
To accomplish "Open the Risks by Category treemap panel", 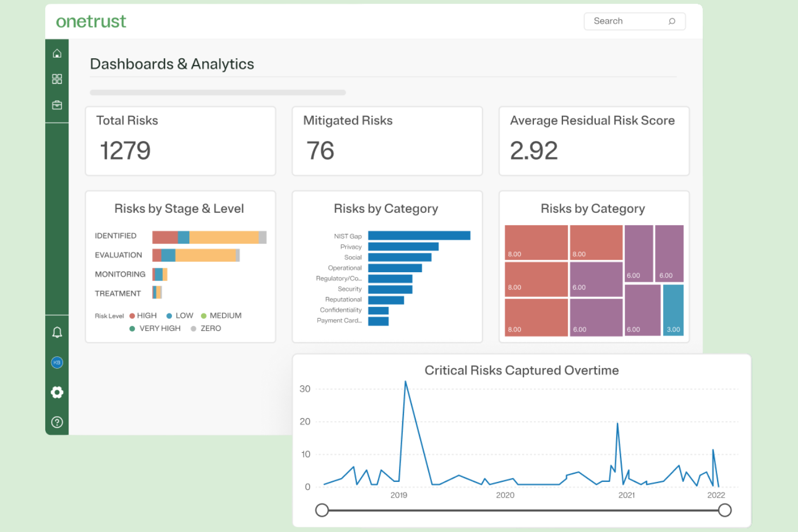I will (593, 266).
